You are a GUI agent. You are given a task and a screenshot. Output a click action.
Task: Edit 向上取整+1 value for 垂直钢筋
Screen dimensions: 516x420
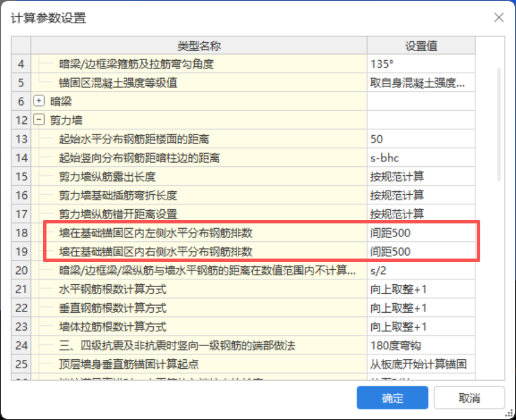tap(421, 307)
